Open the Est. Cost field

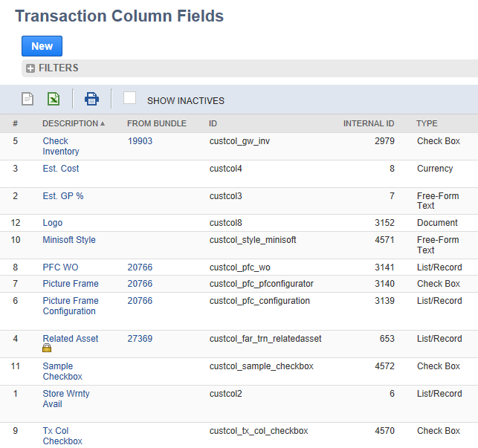[60, 169]
